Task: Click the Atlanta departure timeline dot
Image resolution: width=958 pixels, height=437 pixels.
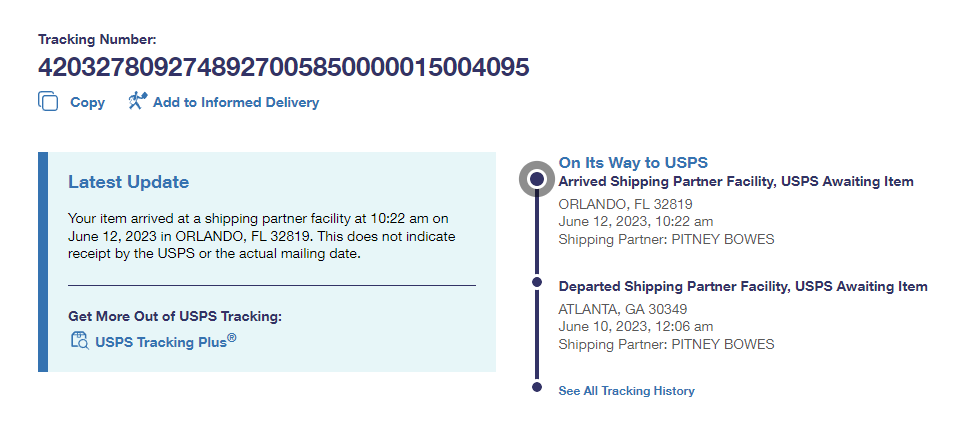Action: (537, 285)
